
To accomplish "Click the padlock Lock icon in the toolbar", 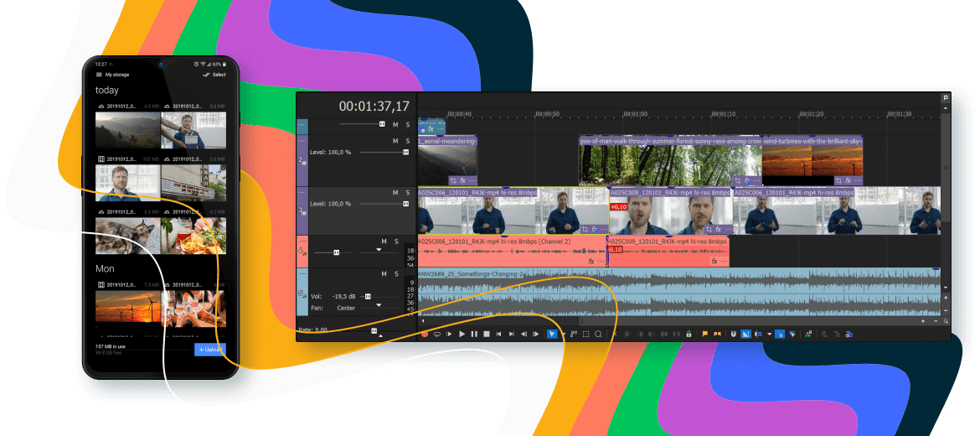I will tap(689, 334).
